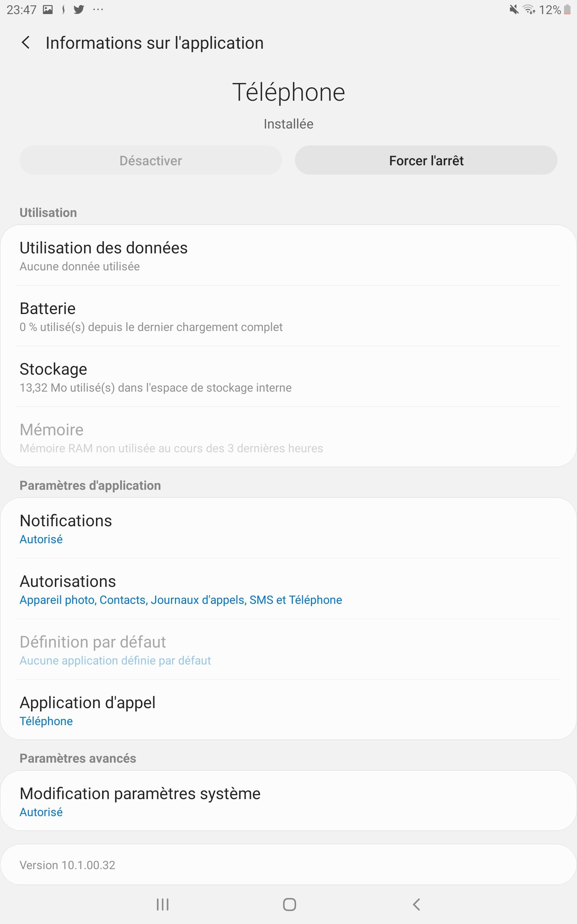577x924 pixels.
Task: Tap the back arrow in the header
Action: coord(26,42)
